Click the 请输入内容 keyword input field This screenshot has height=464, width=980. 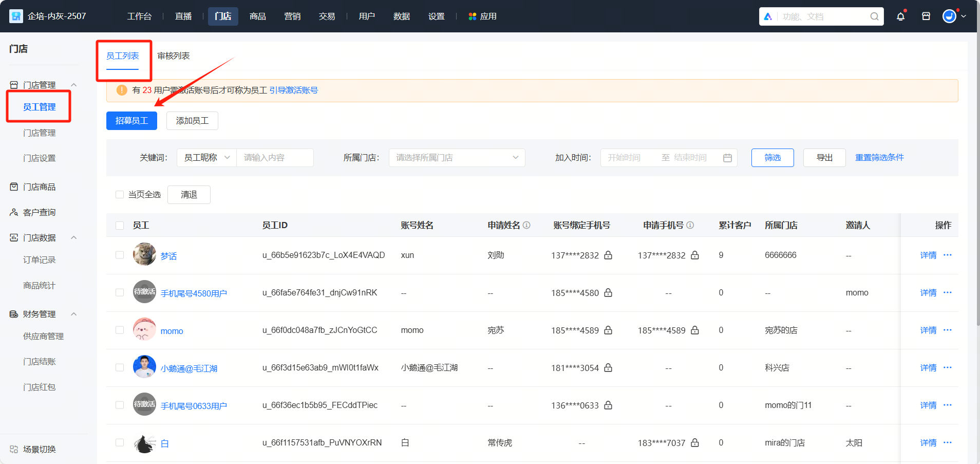275,158
